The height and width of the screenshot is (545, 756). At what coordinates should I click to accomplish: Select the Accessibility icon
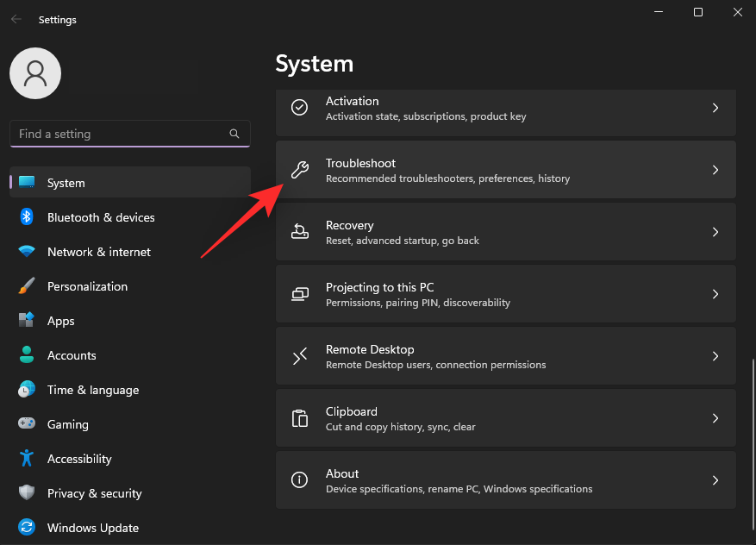26,459
